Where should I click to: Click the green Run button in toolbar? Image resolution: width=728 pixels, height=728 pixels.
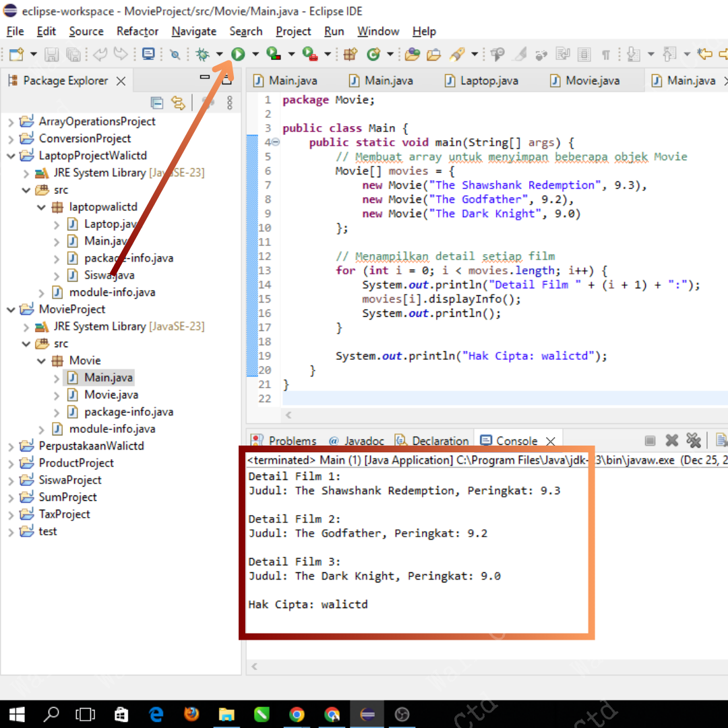click(x=238, y=54)
